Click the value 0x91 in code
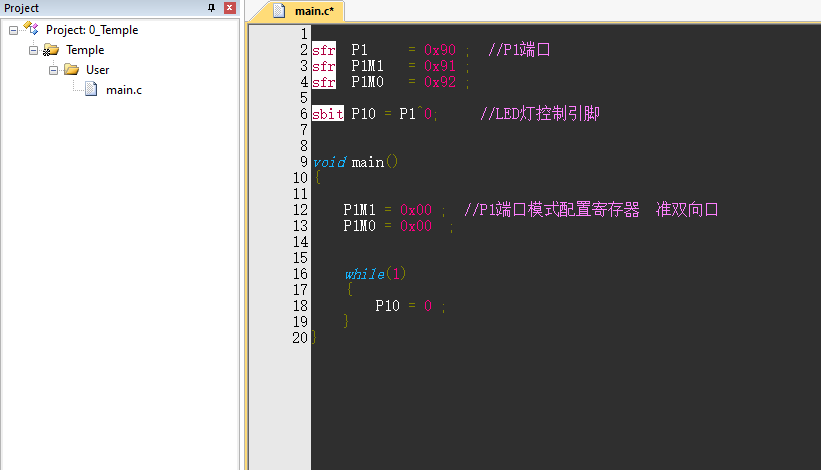 coord(440,66)
